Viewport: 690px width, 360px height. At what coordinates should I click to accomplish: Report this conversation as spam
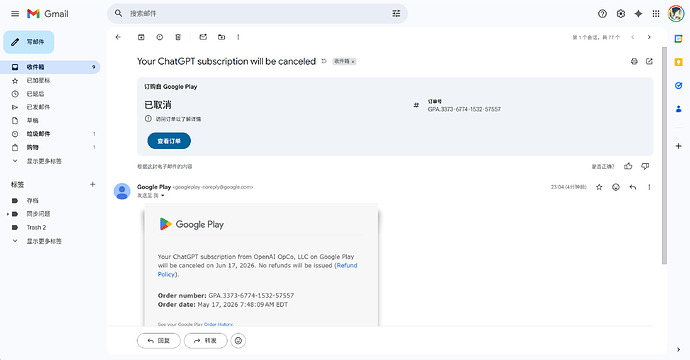click(159, 37)
